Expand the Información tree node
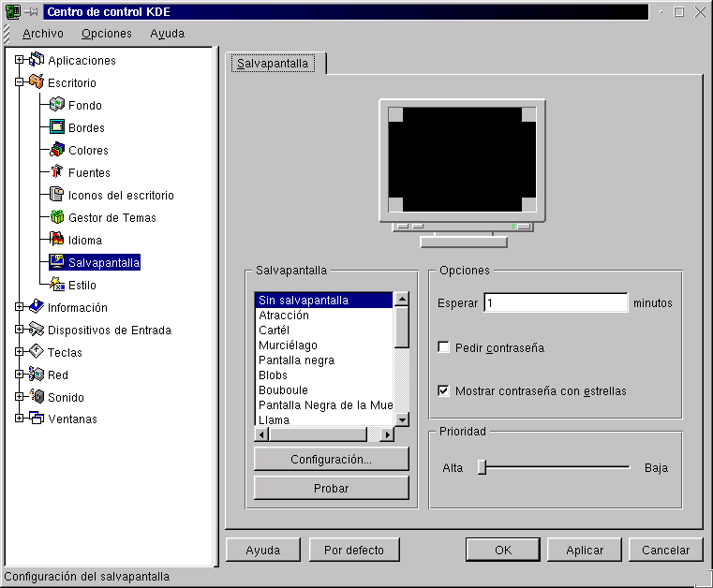Viewport: 713px width, 588px height. pos(19,307)
